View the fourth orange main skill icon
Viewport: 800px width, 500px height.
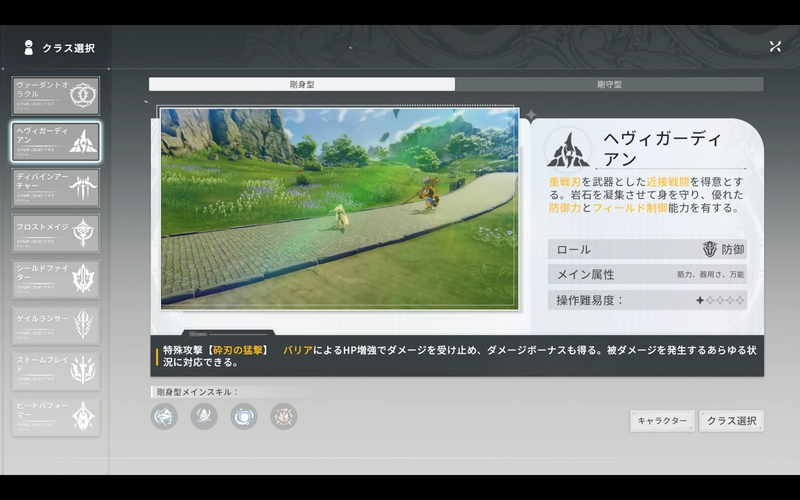(284, 416)
